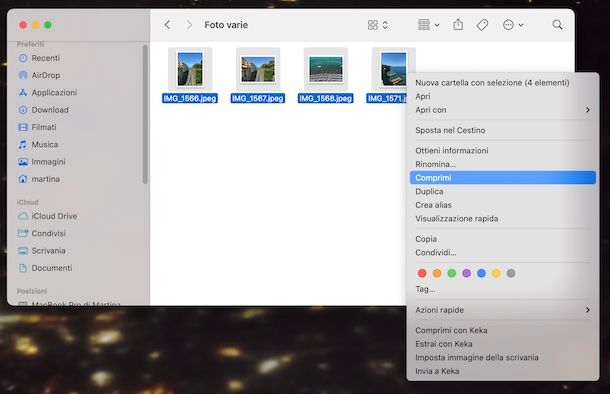Apply the yellow tag color
The image size is (610, 394).
[x=496, y=273]
